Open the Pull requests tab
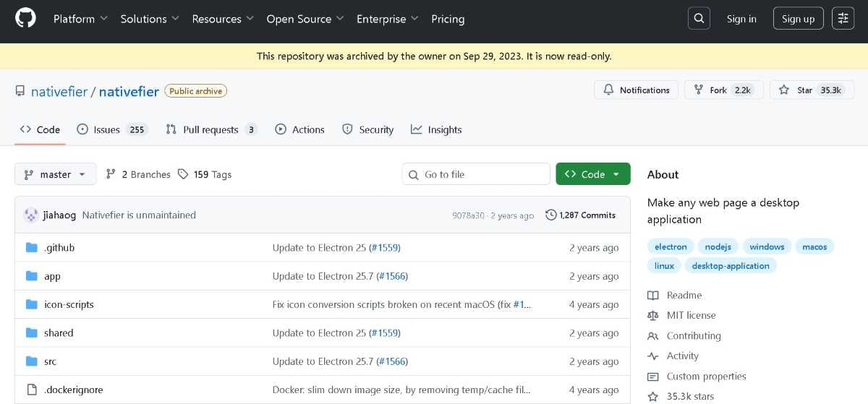Screen dimensions: 868x404 tap(211, 129)
